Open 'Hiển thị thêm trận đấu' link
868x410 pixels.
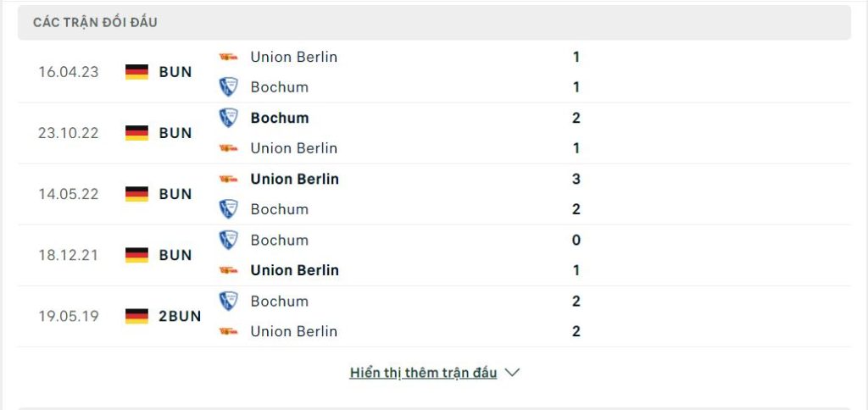(x=424, y=373)
